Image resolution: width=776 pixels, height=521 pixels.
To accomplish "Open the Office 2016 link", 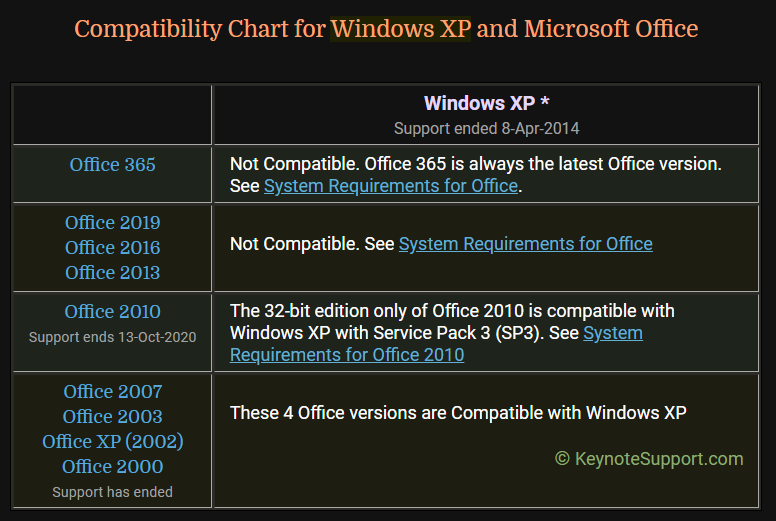I will [112, 248].
